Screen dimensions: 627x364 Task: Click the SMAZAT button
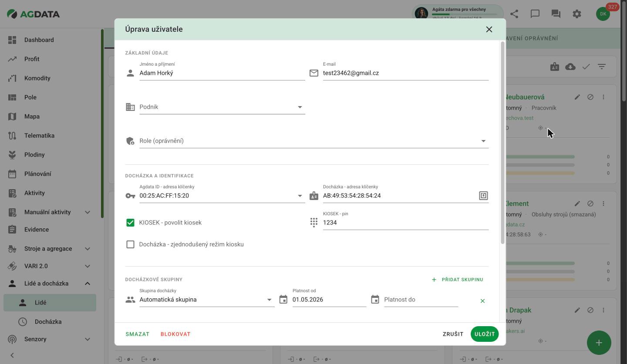coord(138,334)
